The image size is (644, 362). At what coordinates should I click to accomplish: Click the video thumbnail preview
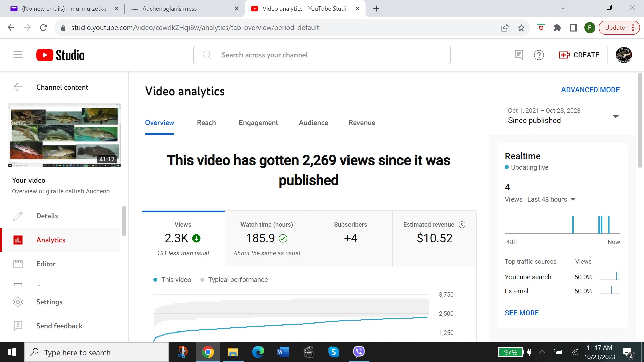64,135
